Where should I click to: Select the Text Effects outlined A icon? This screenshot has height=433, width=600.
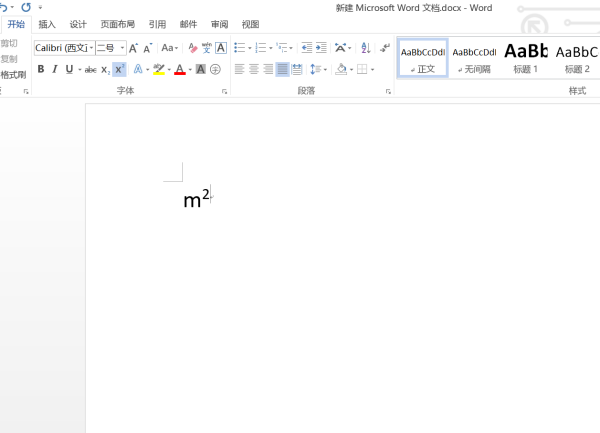pyautogui.click(x=138, y=69)
